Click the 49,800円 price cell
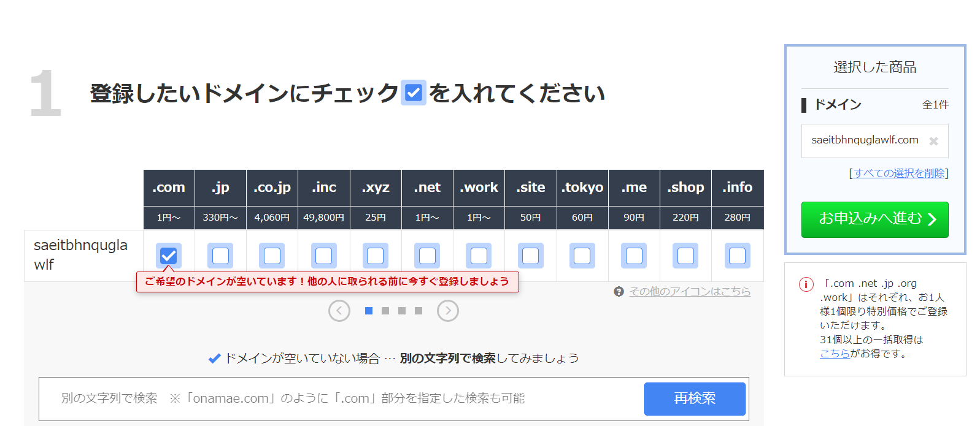Viewport: 980px width, 426px height. tap(324, 218)
